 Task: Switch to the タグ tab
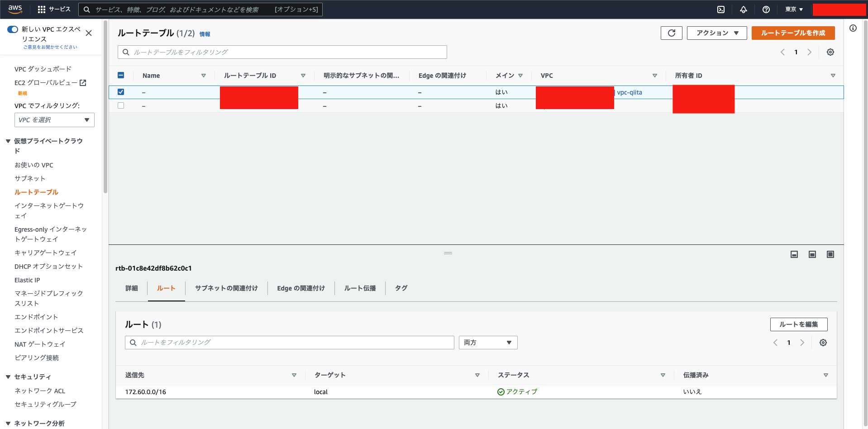401,288
